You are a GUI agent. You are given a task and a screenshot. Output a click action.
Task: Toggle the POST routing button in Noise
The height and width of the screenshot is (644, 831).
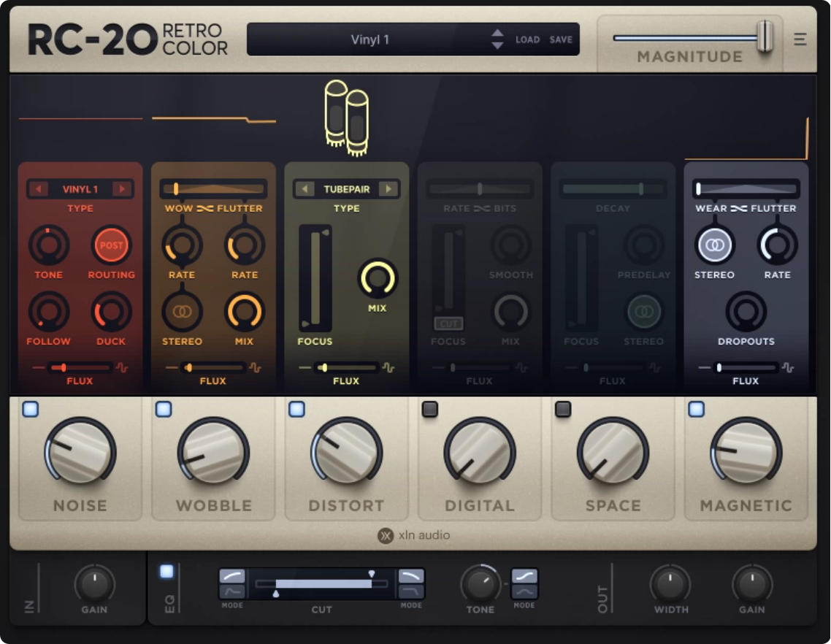(111, 245)
